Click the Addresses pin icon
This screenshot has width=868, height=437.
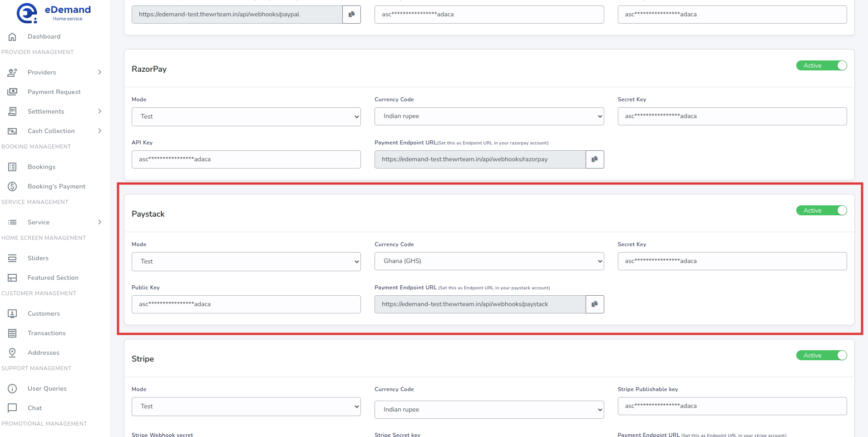12,353
